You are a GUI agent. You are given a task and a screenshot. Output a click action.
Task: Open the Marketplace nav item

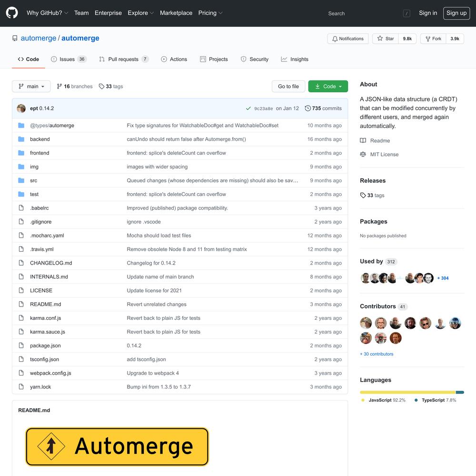[176, 13]
